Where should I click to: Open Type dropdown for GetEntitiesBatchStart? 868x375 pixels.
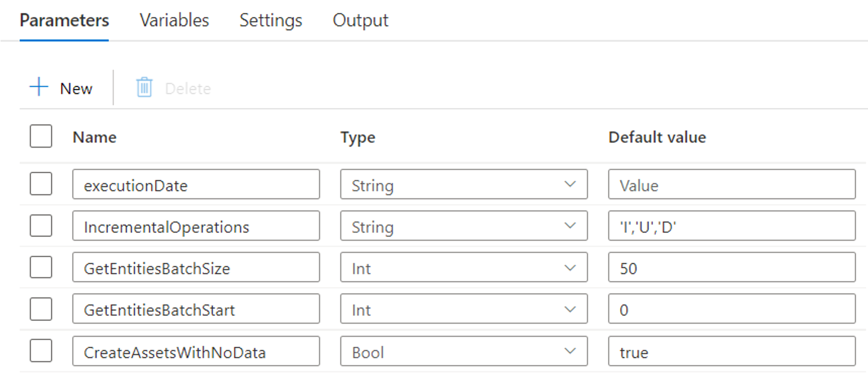[463, 309]
